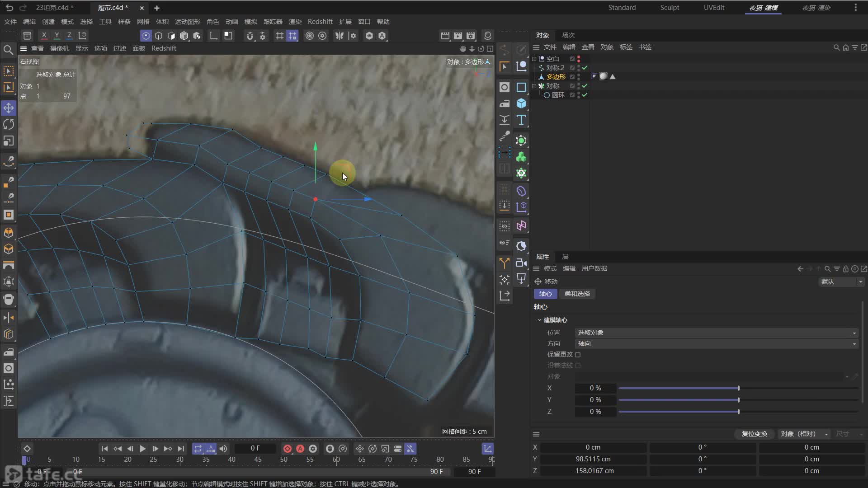The image size is (868, 488).
Task: Open render settings clapperboard gear icon
Action: point(471,36)
